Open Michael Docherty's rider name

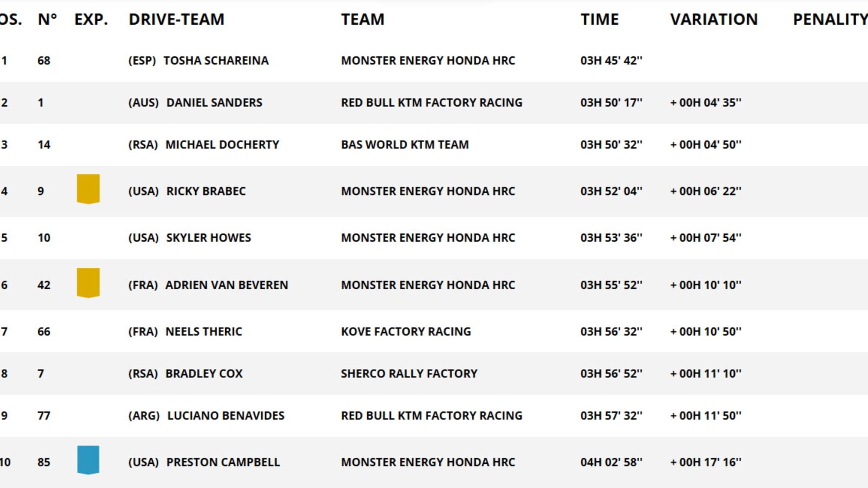tap(222, 145)
